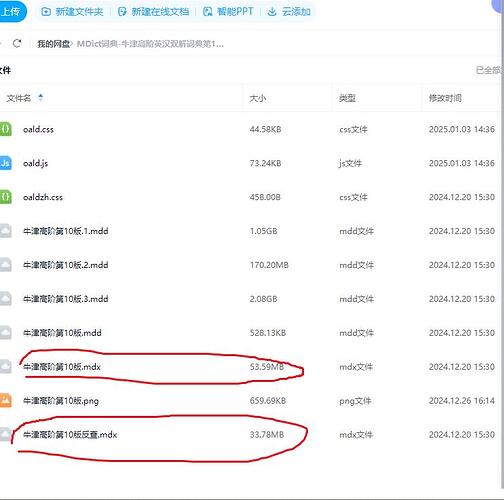
Task: Go to 我的网盘 in the breadcrumb
Action: point(53,44)
